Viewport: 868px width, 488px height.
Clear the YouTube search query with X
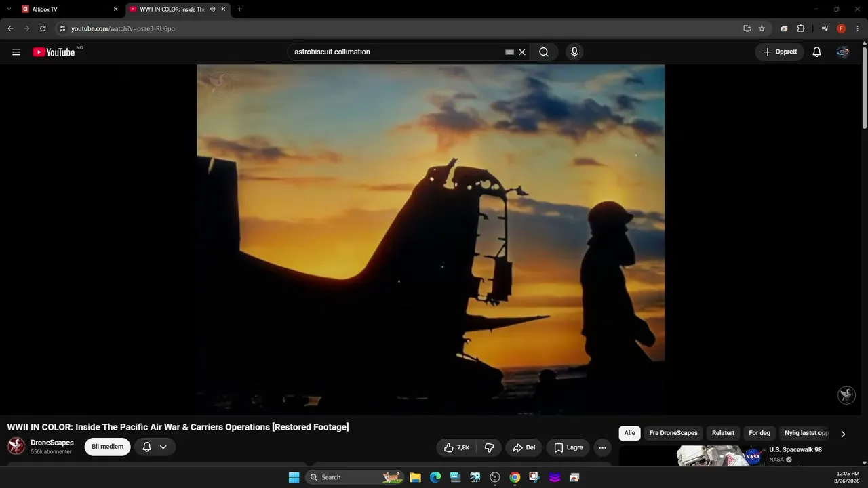pyautogui.click(x=522, y=52)
